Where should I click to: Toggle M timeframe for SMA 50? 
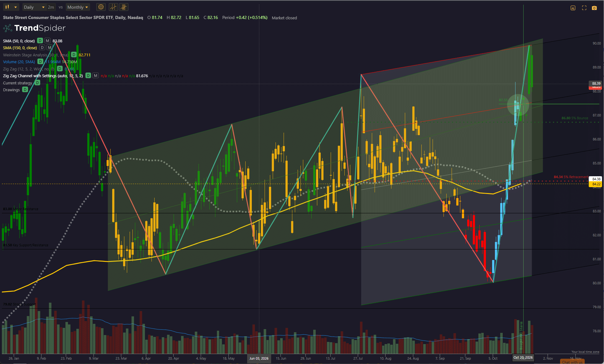tap(47, 41)
